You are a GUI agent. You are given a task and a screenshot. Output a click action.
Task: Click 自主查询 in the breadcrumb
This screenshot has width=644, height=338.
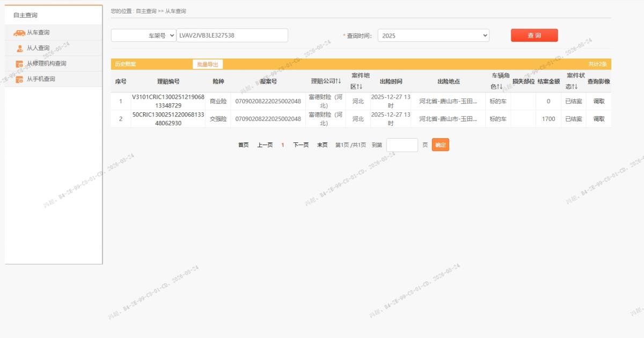tap(146, 11)
